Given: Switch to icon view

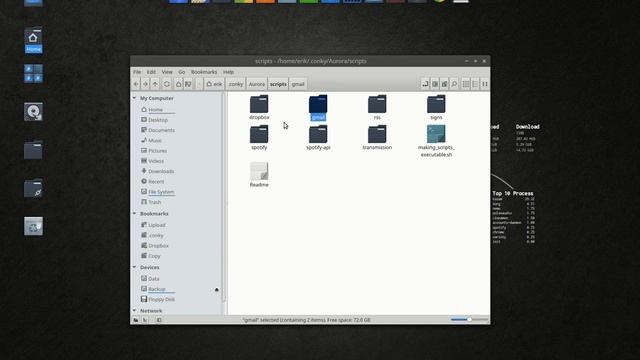Looking at the screenshot, I should pyautogui.click(x=466, y=84).
